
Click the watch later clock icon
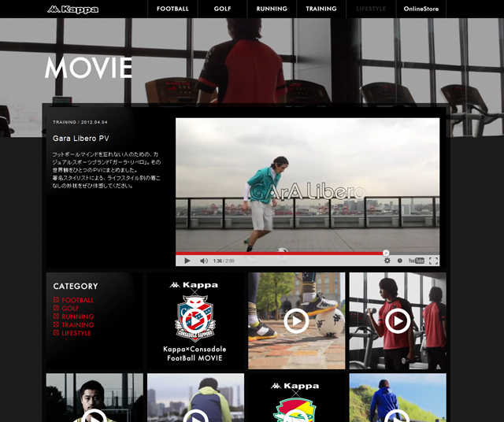pyautogui.click(x=399, y=261)
